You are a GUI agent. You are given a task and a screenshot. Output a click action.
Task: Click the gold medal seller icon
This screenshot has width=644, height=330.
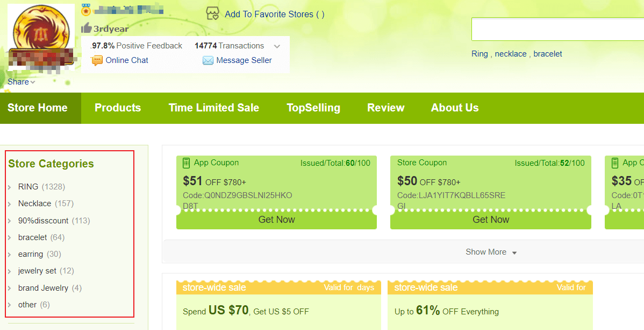[86, 10]
